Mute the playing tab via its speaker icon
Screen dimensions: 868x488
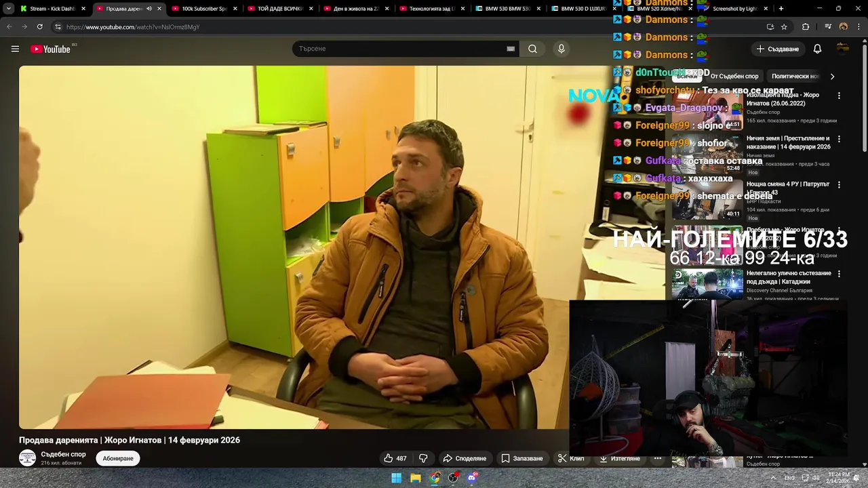[x=149, y=9]
